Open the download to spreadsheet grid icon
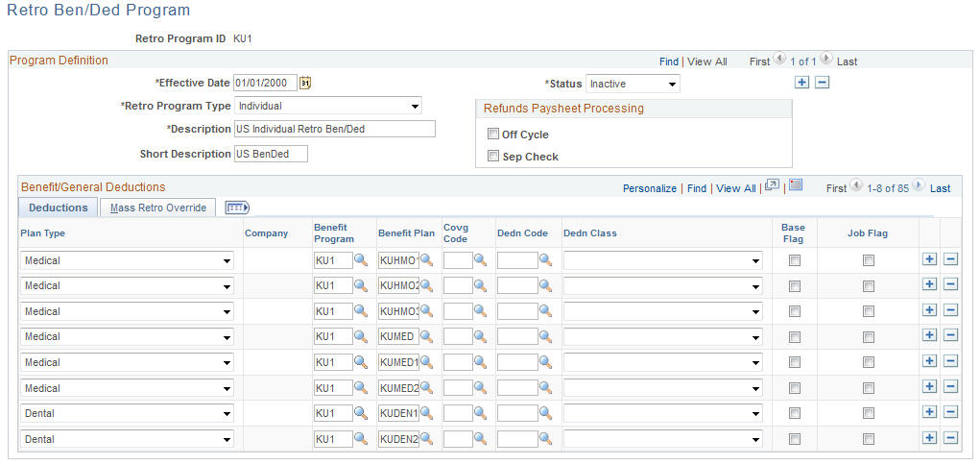Image resolution: width=980 pixels, height=465 pixels. [795, 184]
